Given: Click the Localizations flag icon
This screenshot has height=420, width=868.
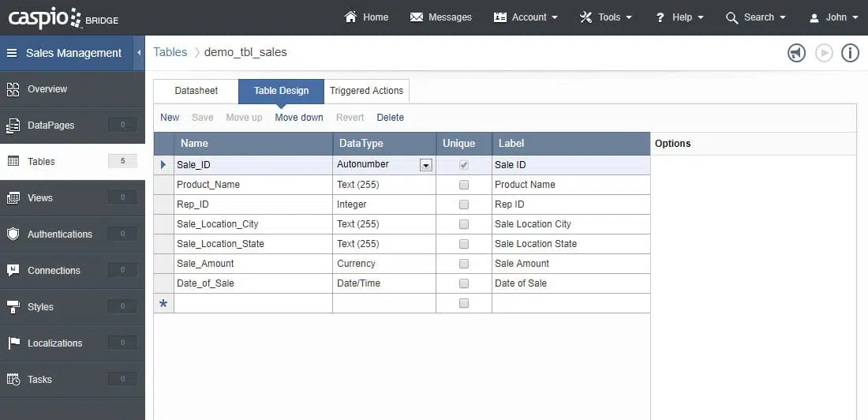Looking at the screenshot, I should (x=13, y=343).
